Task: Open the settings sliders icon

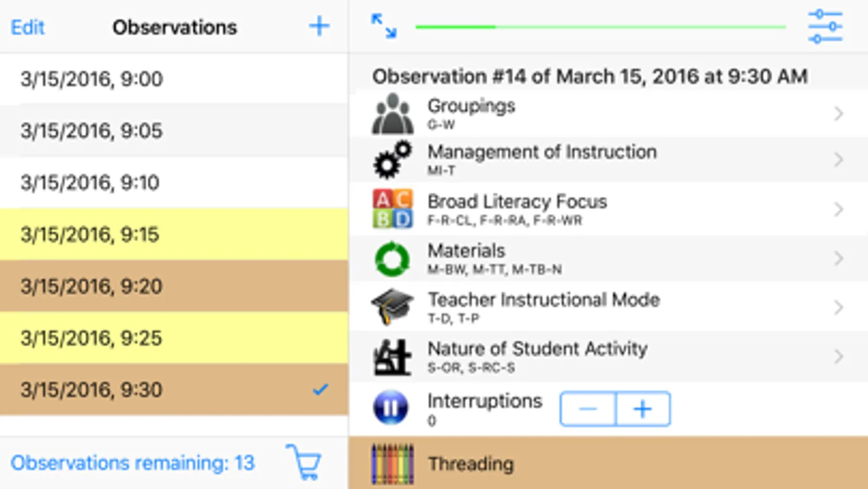Action: pyautogui.click(x=825, y=26)
